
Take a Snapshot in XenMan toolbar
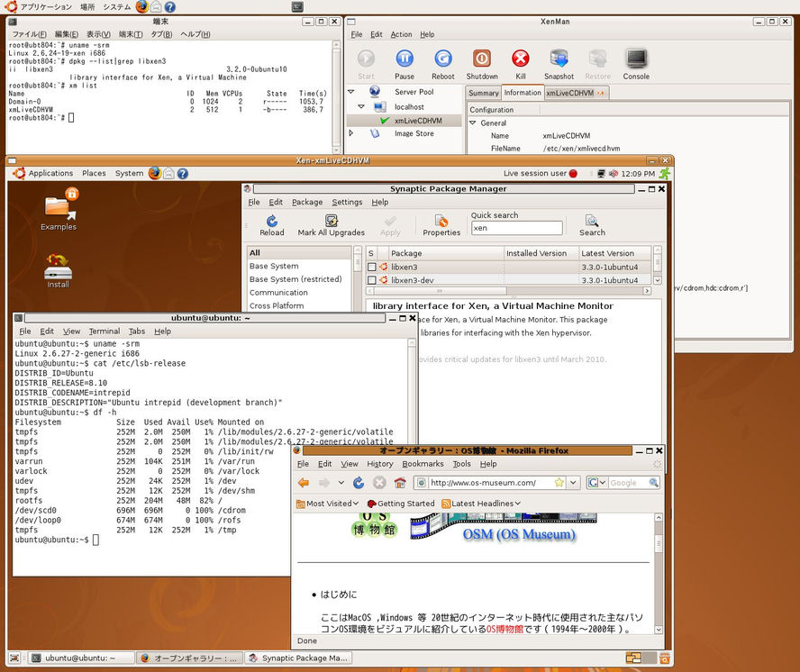(x=559, y=59)
